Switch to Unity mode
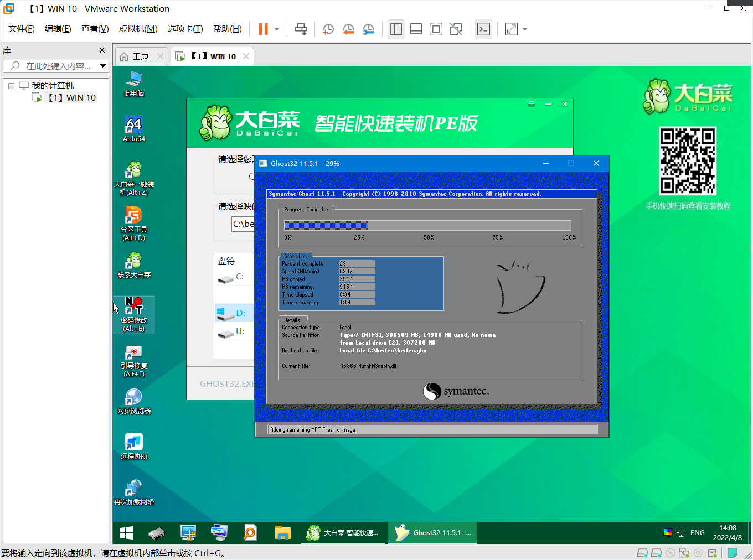753x560 pixels. point(456,29)
